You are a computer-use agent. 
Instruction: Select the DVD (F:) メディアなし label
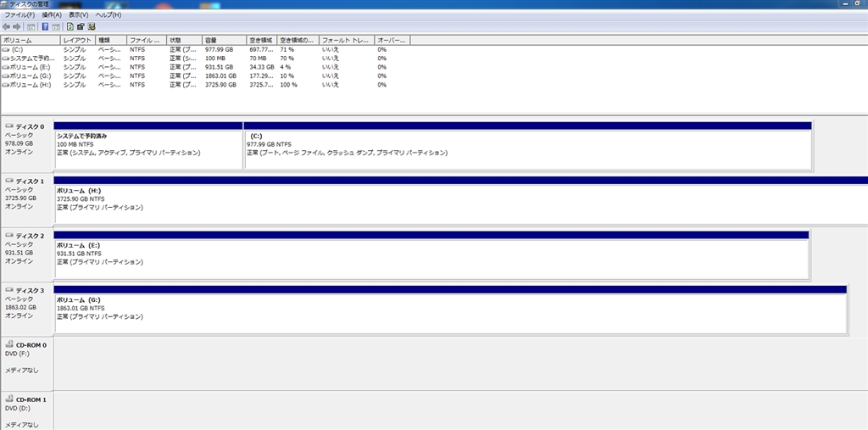tap(26, 363)
